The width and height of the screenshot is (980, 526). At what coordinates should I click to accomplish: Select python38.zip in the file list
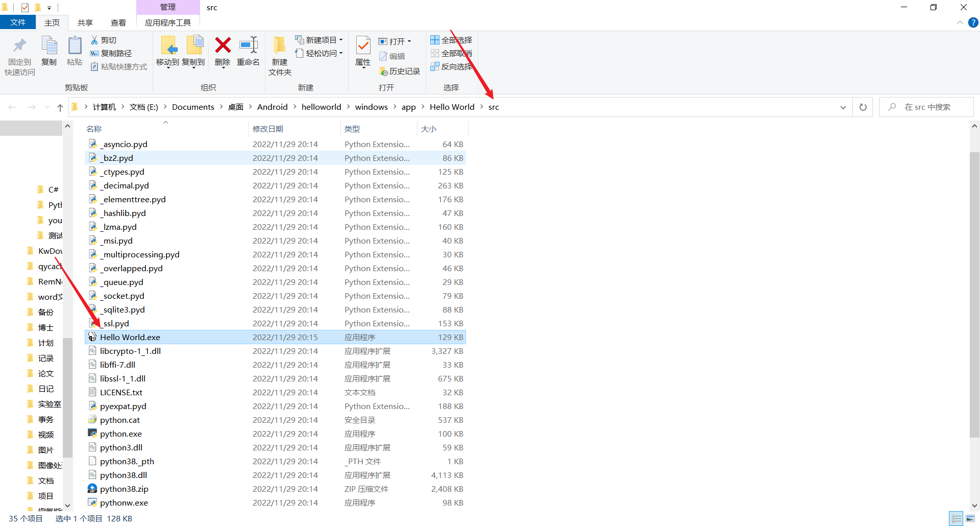(124, 489)
